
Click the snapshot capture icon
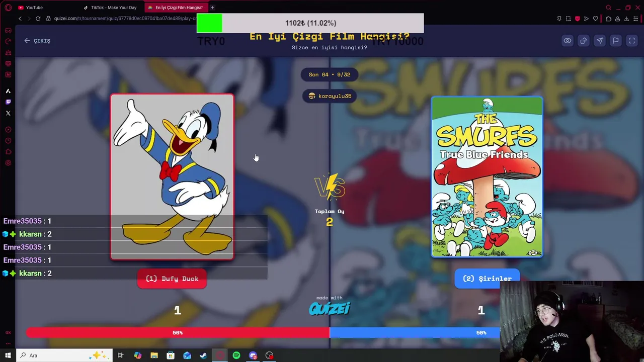(568, 19)
